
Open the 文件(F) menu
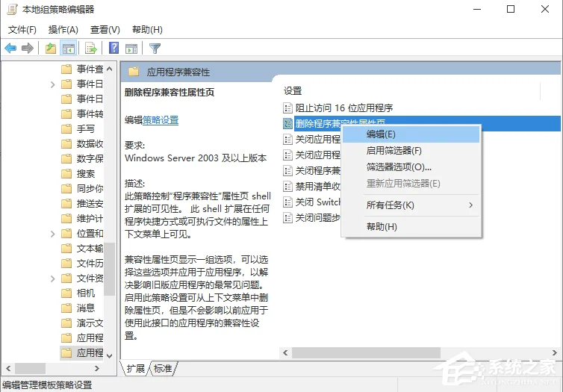coord(22,30)
